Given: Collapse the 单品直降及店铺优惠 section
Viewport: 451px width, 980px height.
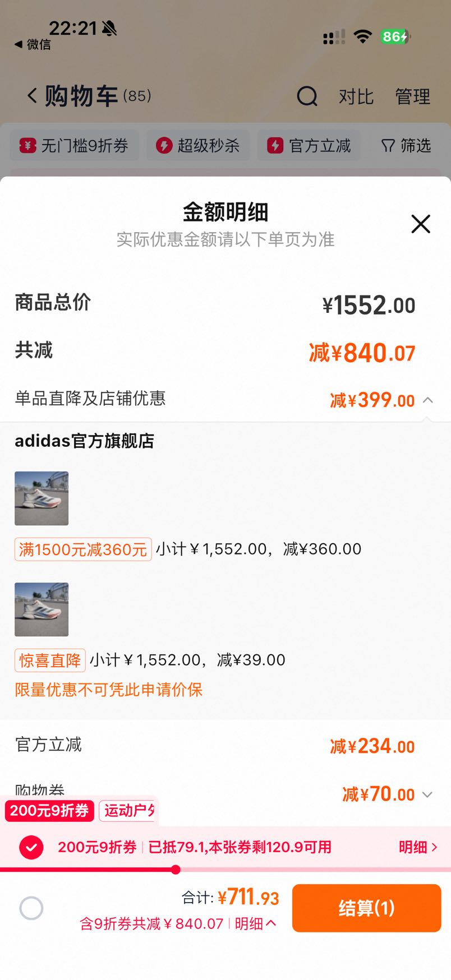Looking at the screenshot, I should (x=428, y=400).
